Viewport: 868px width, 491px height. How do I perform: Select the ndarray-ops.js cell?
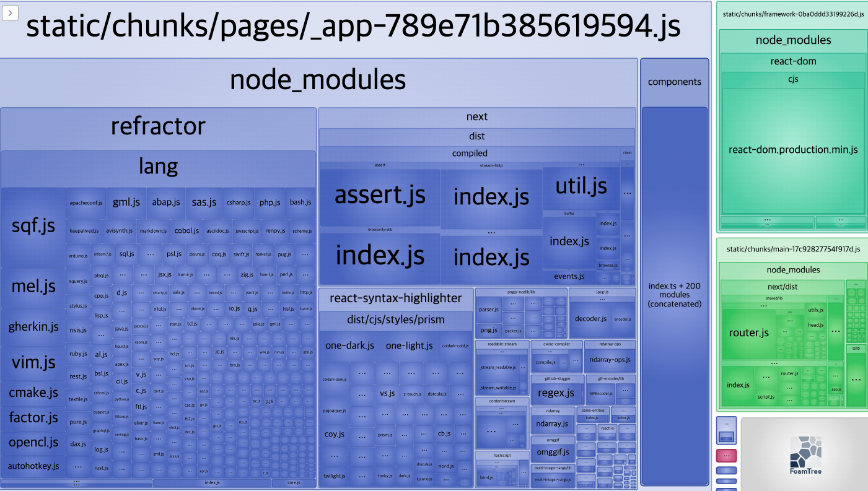pos(610,360)
